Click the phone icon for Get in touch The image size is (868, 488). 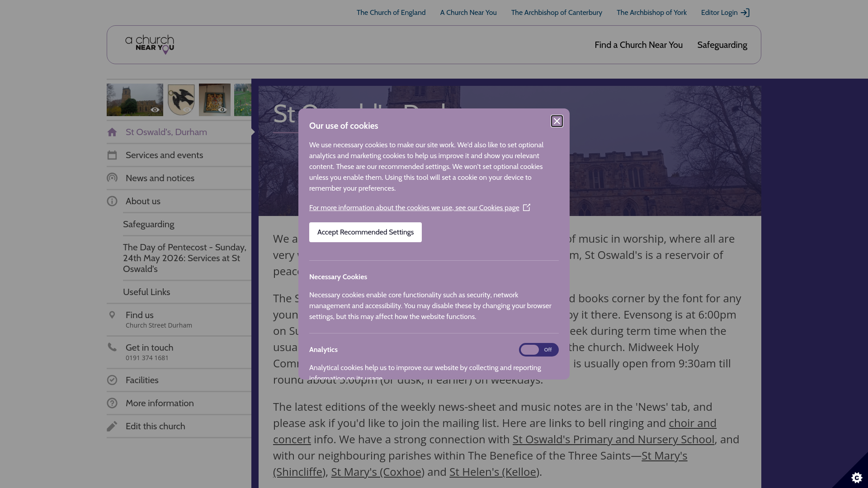tap(112, 347)
